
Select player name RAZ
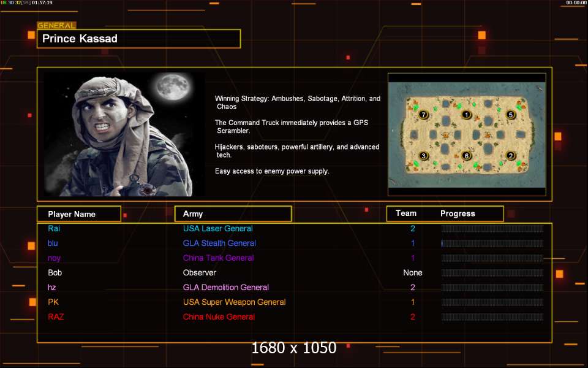tap(56, 316)
